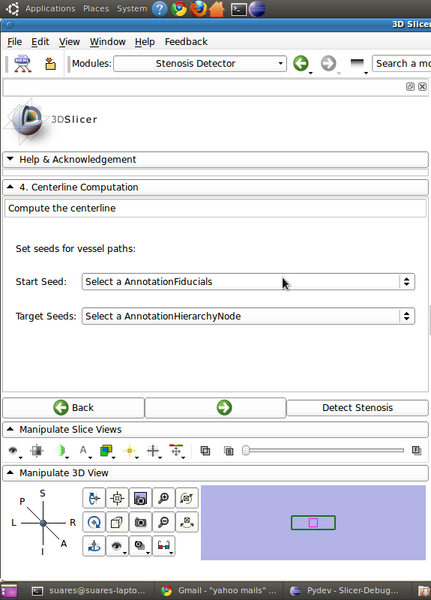
Task: Show background layer using overlap icon left of slider
Action: [x=205, y=451]
